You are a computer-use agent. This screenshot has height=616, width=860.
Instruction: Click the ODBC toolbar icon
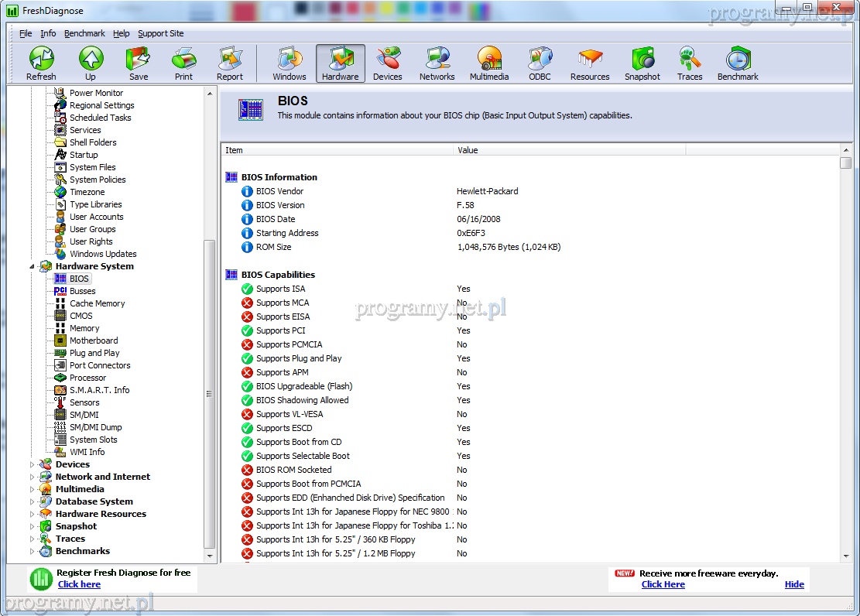point(540,63)
